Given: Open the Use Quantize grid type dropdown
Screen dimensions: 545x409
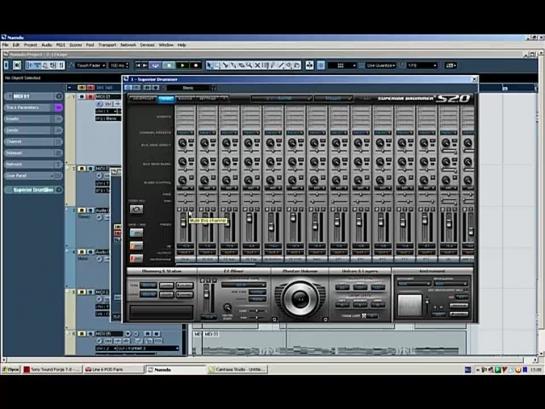Looking at the screenshot, I should point(381,65).
